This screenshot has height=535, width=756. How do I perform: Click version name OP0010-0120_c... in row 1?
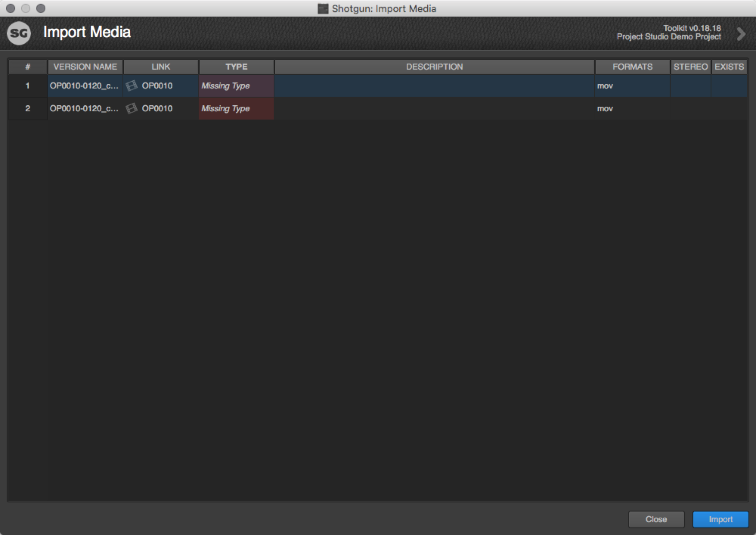tap(84, 86)
